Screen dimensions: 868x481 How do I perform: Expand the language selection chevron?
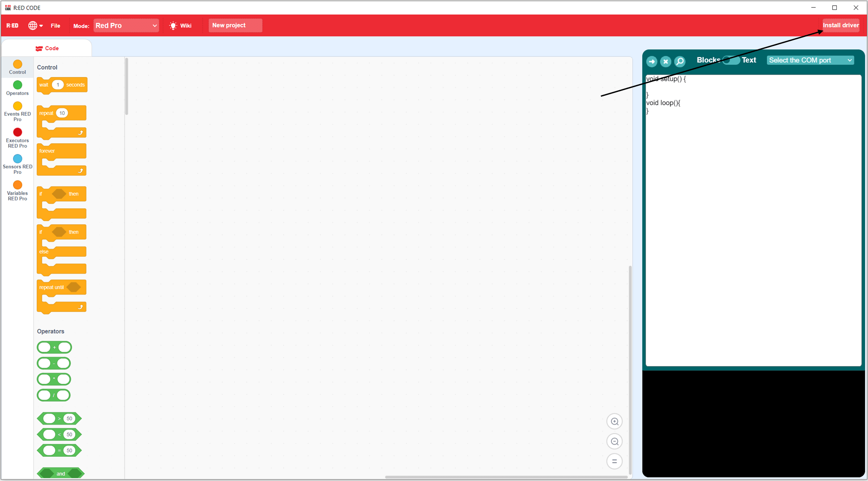41,25
